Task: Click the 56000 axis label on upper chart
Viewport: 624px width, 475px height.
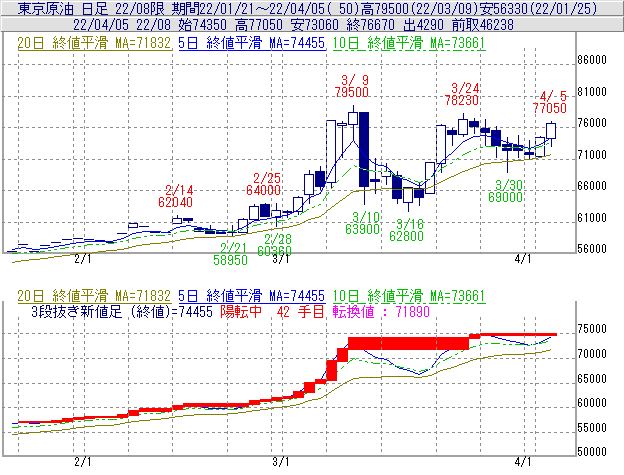Action: (592, 249)
